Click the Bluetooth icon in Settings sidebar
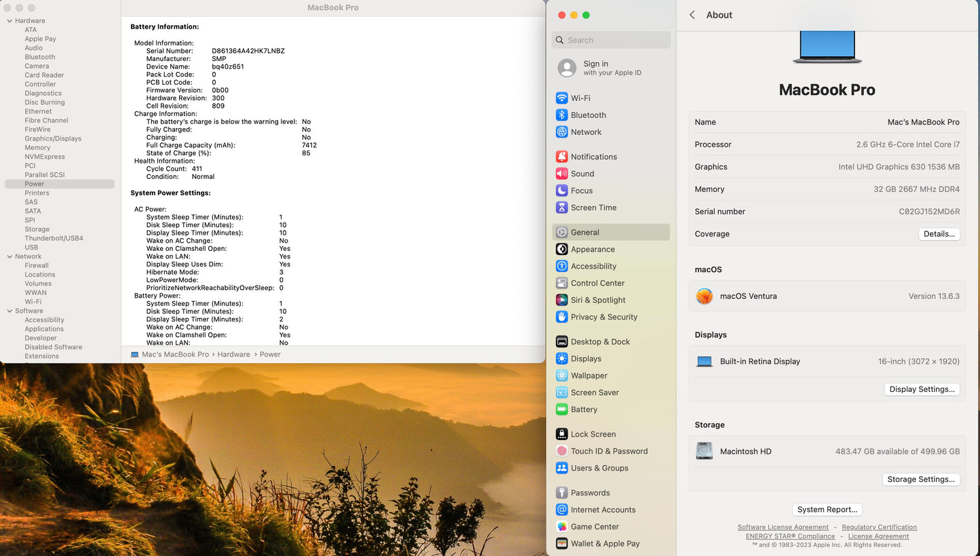This screenshot has height=556, width=980. tap(562, 115)
